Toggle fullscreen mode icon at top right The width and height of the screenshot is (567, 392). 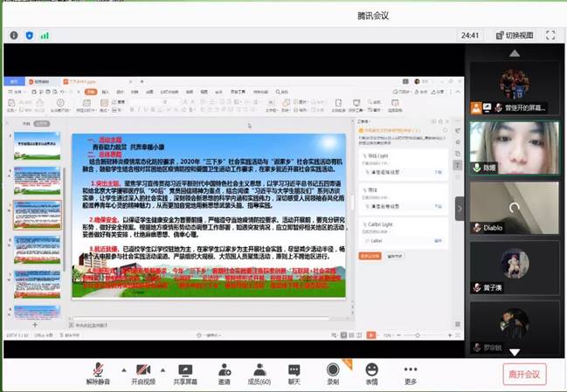tap(550, 36)
